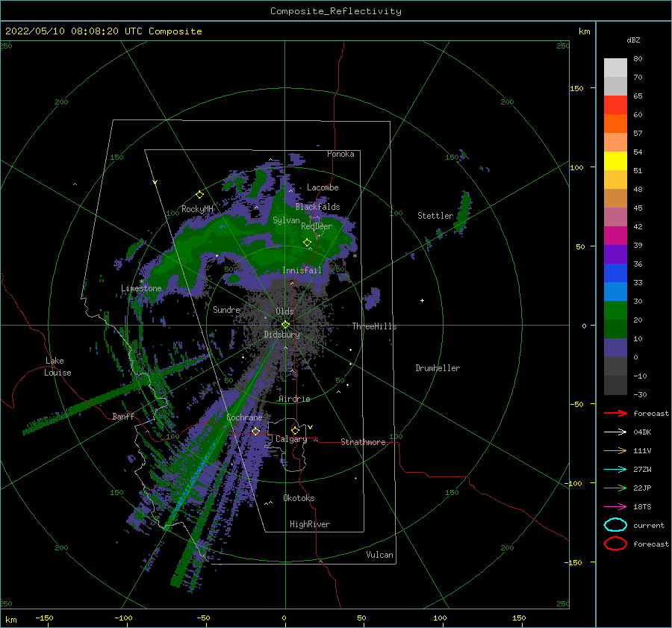The image size is (672, 628).
Task: Pick the purple 36-39 dBZ swatch
Action: [x=615, y=254]
